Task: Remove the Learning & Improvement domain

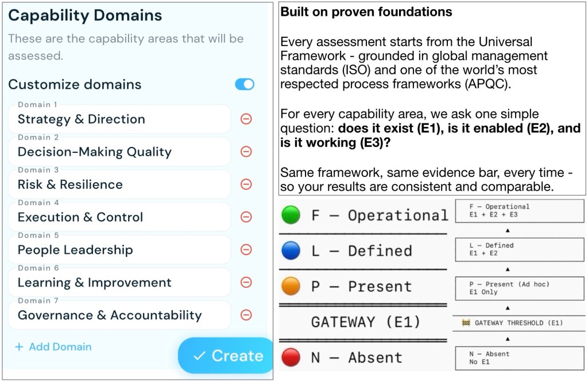Action: coord(246,282)
